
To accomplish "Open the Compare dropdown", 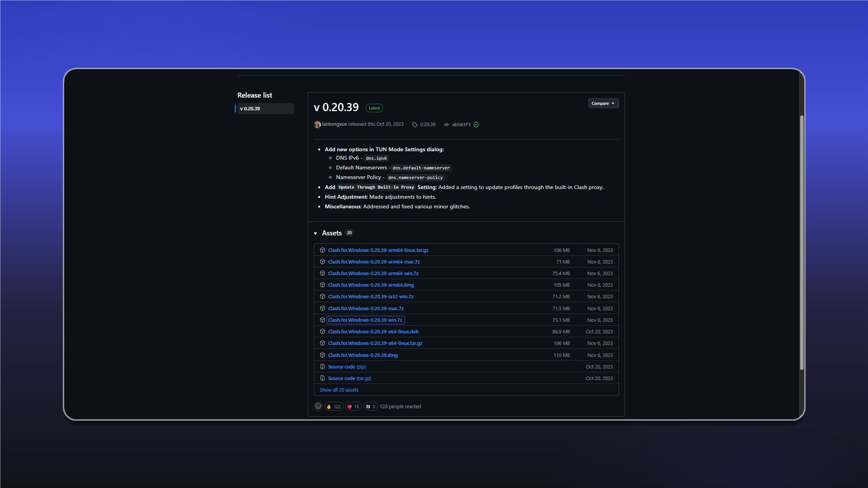I will pos(603,103).
